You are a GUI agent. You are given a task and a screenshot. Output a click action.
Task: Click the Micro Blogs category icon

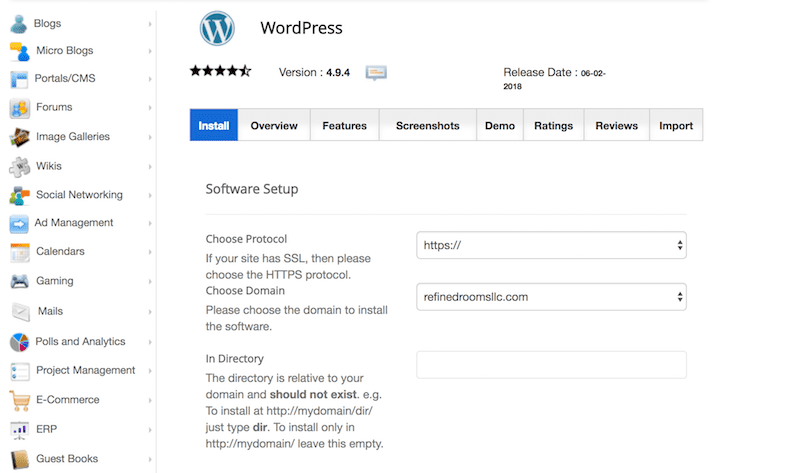19,52
